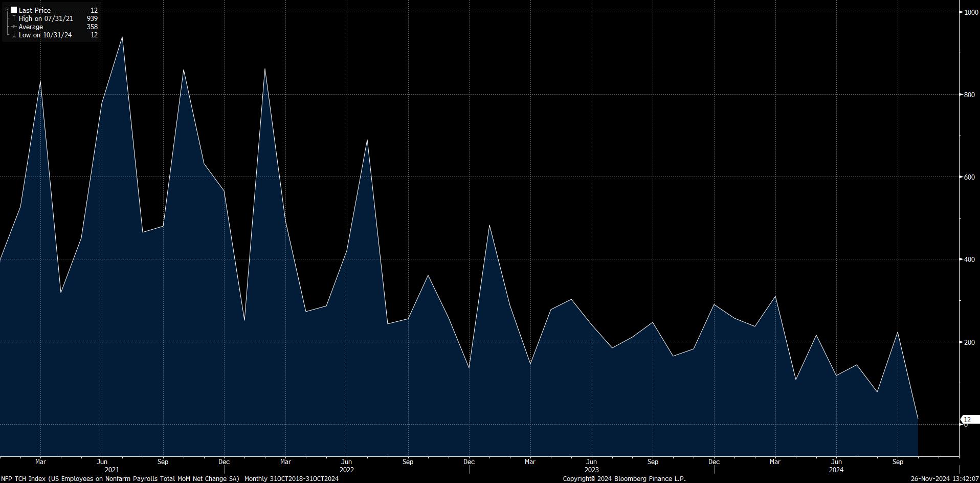Click the 1000 y-axis label
Screen dimensions: 980x483
click(971, 12)
